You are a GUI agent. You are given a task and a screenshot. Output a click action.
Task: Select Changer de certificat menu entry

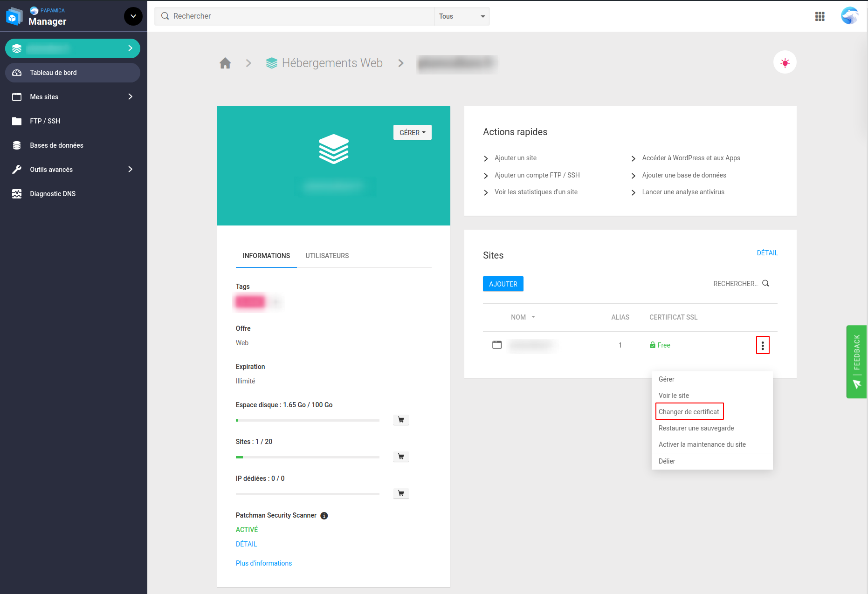[689, 412]
